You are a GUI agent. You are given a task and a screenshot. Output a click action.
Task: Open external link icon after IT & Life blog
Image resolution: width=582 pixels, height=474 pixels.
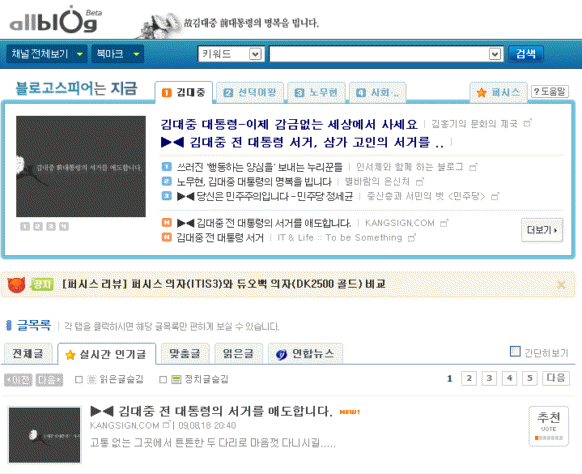pyautogui.click(x=412, y=238)
